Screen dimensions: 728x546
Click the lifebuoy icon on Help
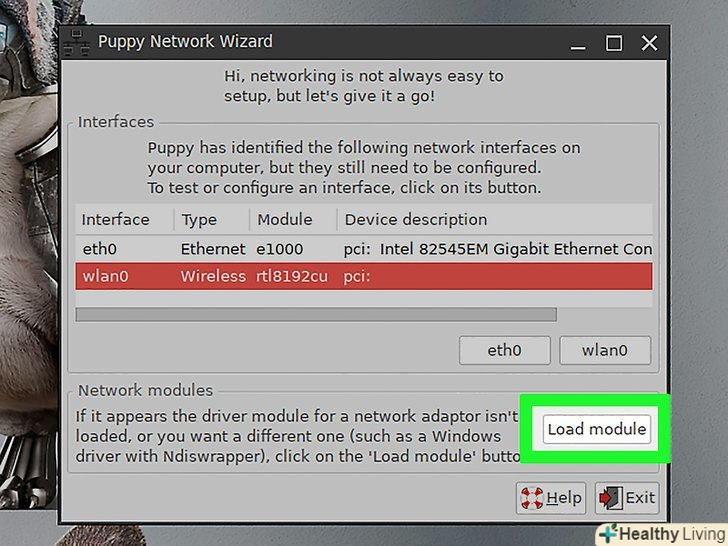[x=532, y=498]
